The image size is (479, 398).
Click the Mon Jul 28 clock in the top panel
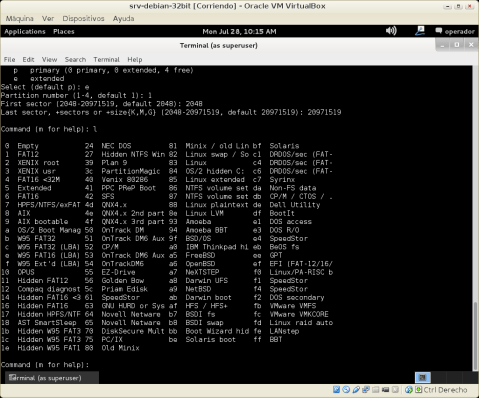point(239,31)
